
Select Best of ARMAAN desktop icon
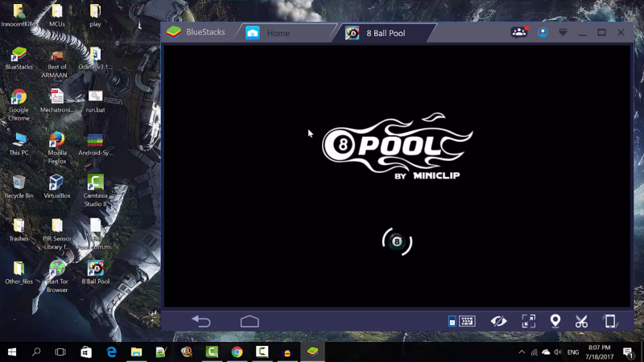[57, 64]
